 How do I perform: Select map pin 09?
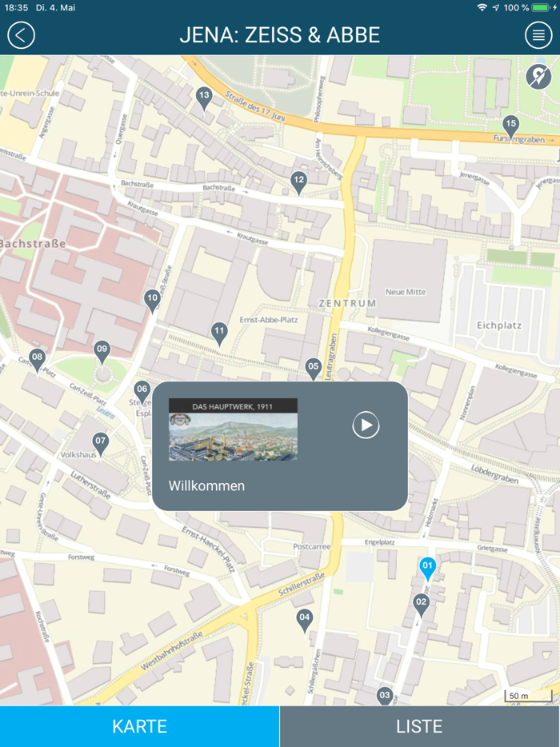[x=102, y=353]
